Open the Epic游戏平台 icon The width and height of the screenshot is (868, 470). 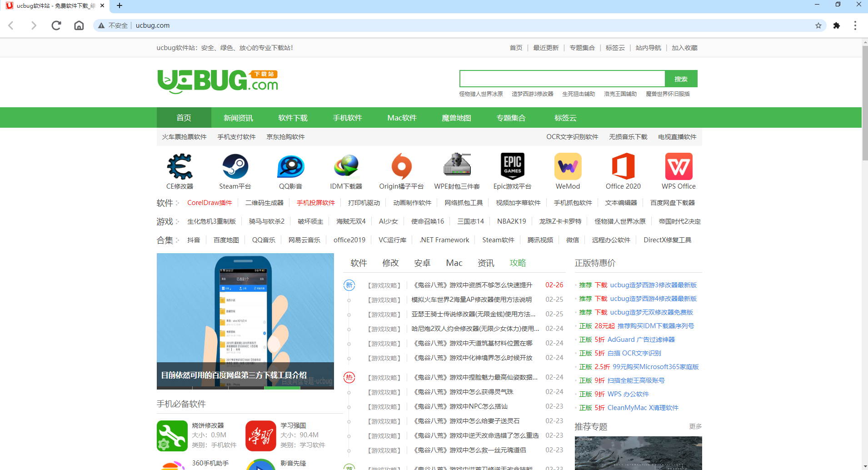click(x=512, y=166)
